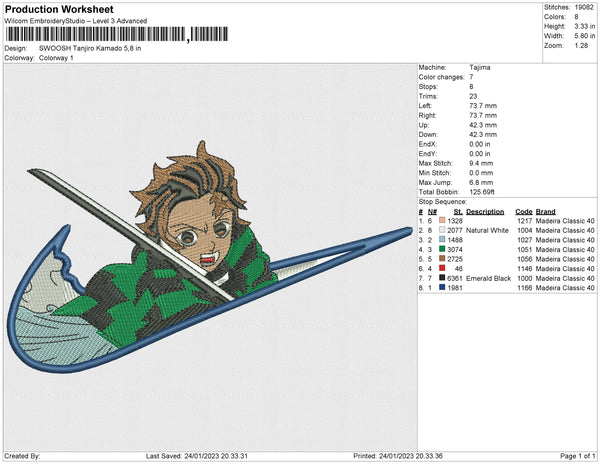Click the Left value 73.7 mm

tap(483, 106)
